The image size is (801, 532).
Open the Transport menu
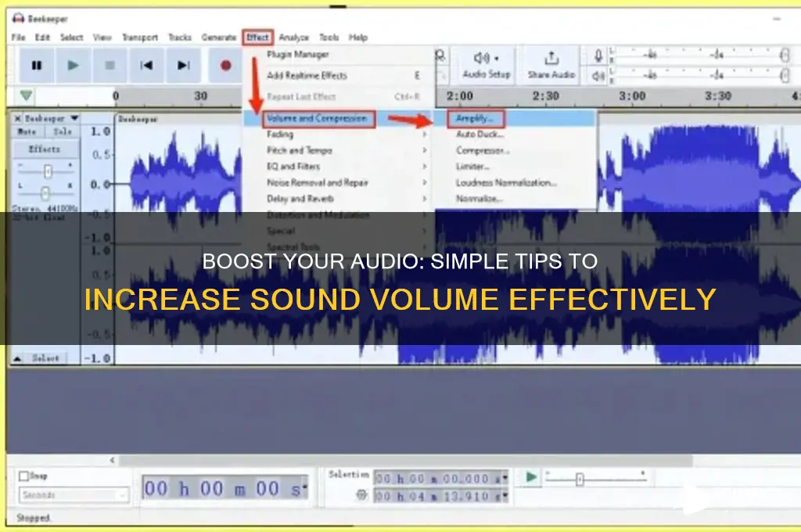pos(140,38)
